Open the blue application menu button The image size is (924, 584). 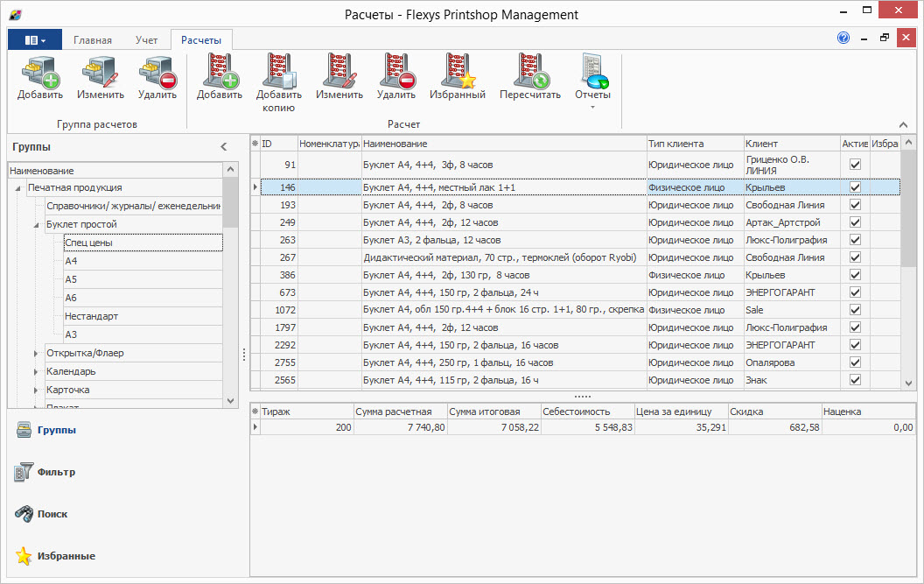(35, 40)
